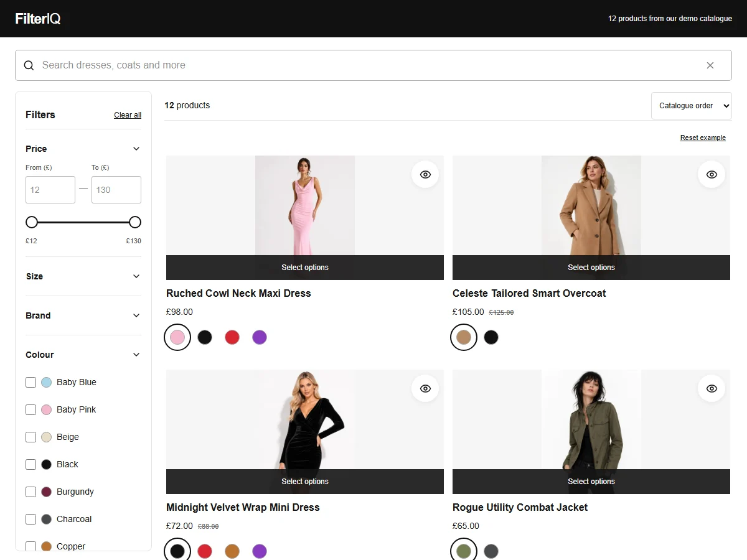Choose the purple swatch on Midnight Velvet Dress
Screen dimensions: 747x560
coord(260,551)
